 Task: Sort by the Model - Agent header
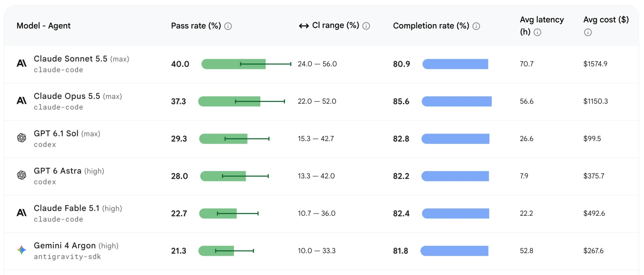[x=43, y=26]
